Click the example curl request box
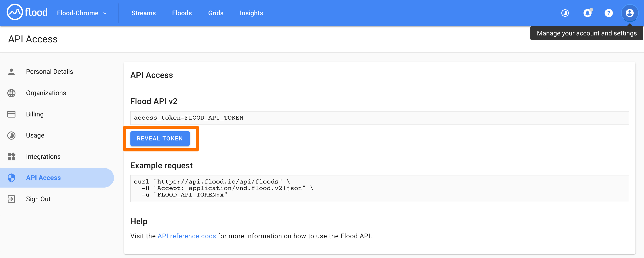 380,188
